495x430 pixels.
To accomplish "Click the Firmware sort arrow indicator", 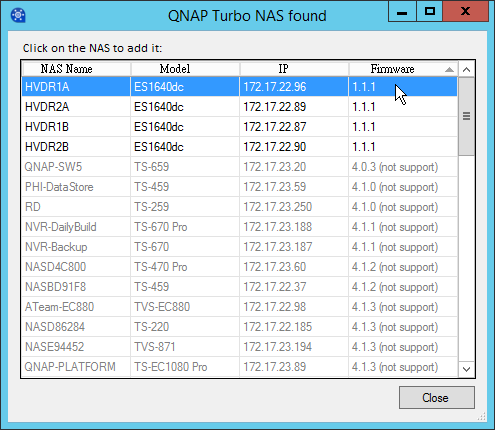I will tap(449, 69).
